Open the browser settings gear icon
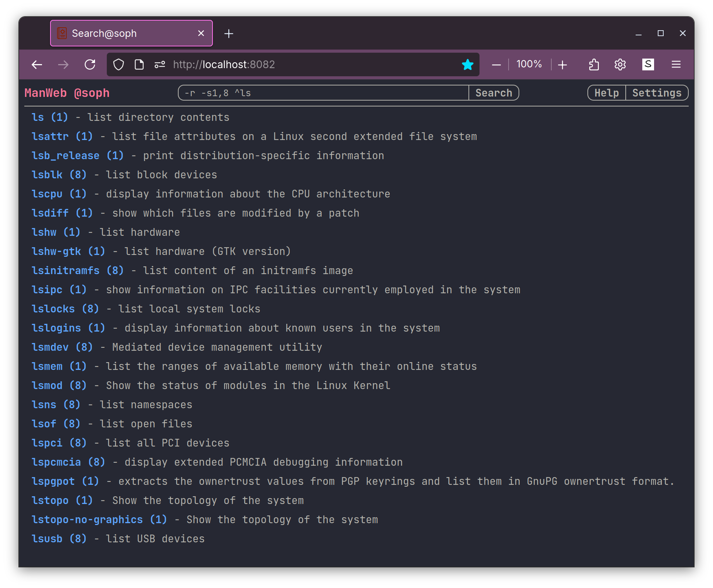Screen dimensions: 713x588 (620, 65)
